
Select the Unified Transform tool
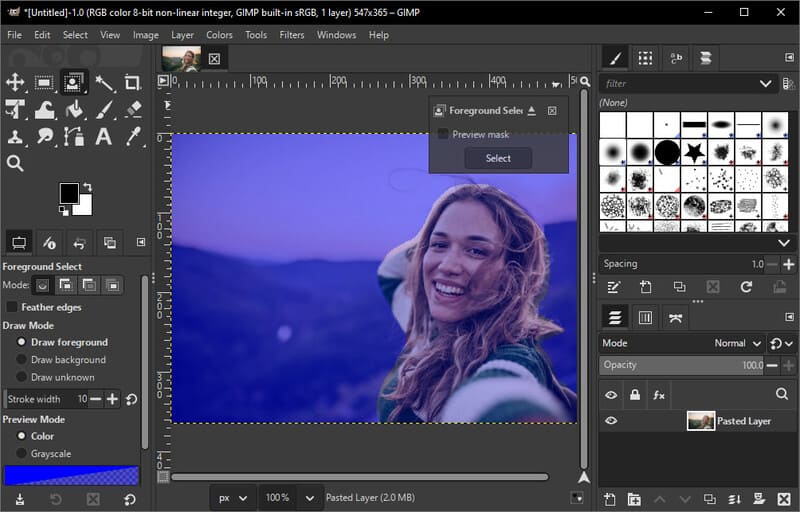[x=15, y=109]
